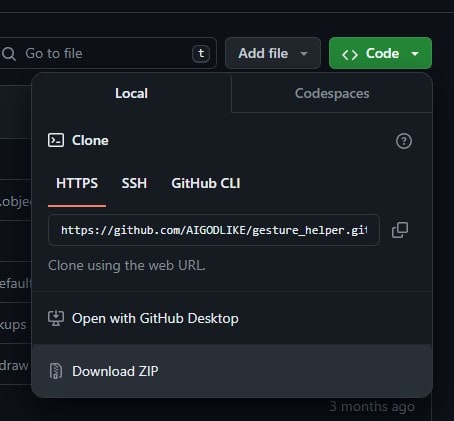This screenshot has width=454, height=421.
Task: Select the HTTPS clone option
Action: [x=77, y=183]
